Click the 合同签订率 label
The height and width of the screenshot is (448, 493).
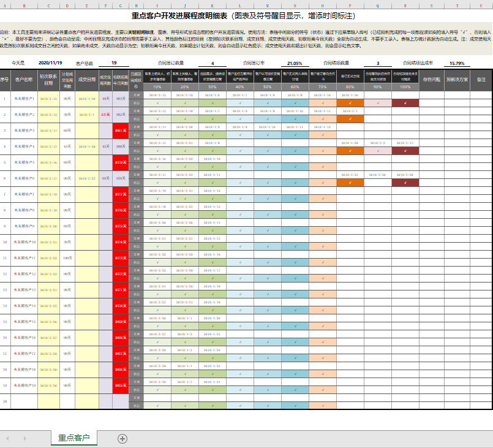[254, 63]
